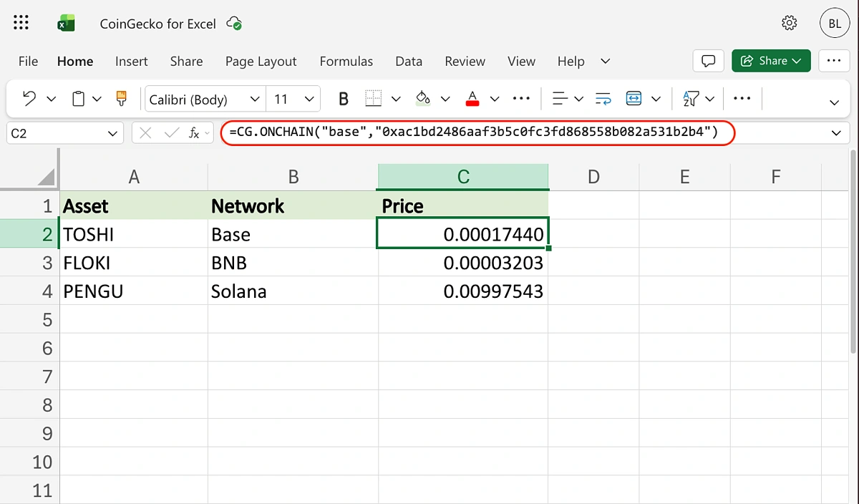Switch to the View tab
The width and height of the screenshot is (859, 504).
click(521, 62)
